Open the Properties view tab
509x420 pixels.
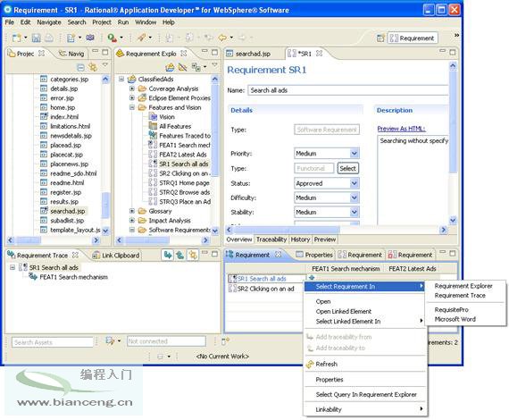pos(314,255)
